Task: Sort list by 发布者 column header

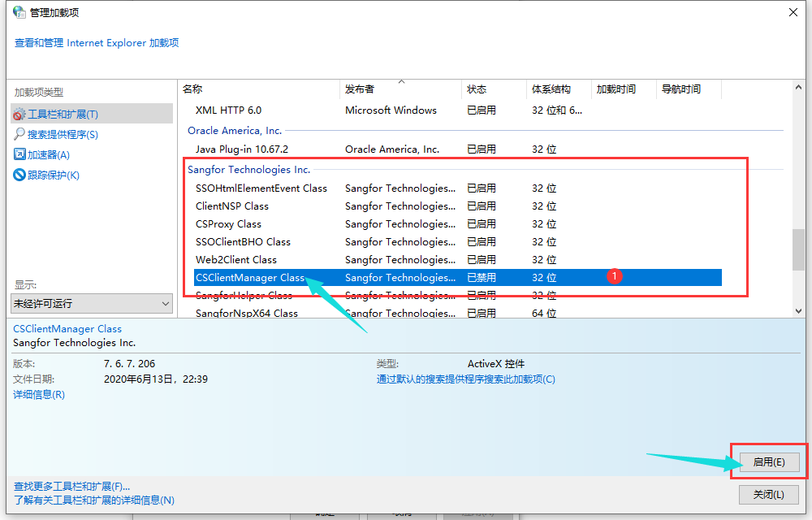Action: pos(360,89)
